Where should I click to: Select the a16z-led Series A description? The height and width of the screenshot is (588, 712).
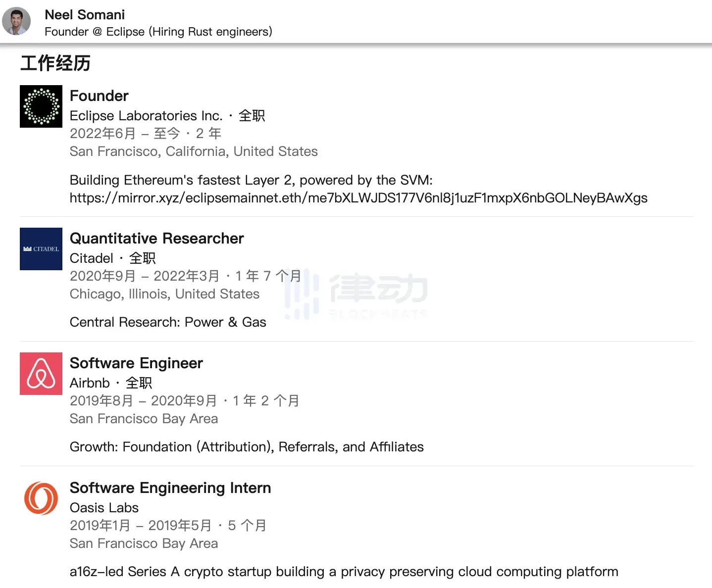tap(344, 572)
